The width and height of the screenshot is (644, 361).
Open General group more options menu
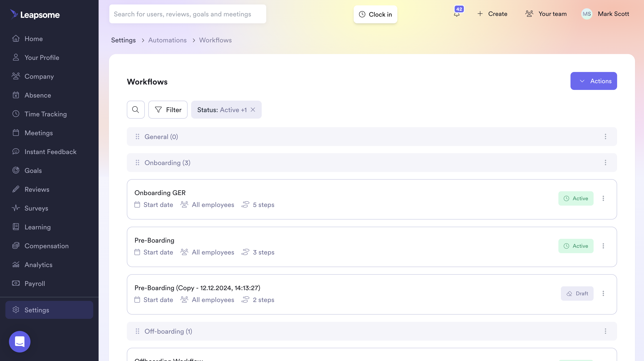[605, 137]
